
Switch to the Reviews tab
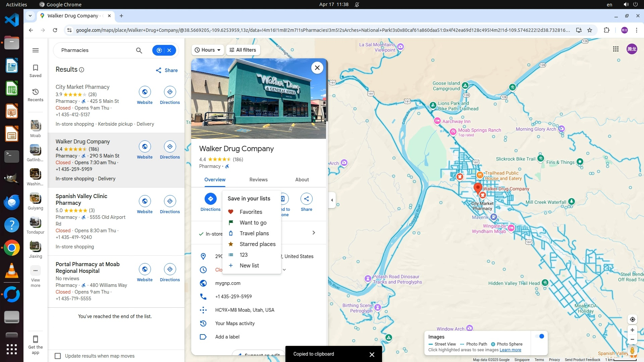(x=258, y=180)
